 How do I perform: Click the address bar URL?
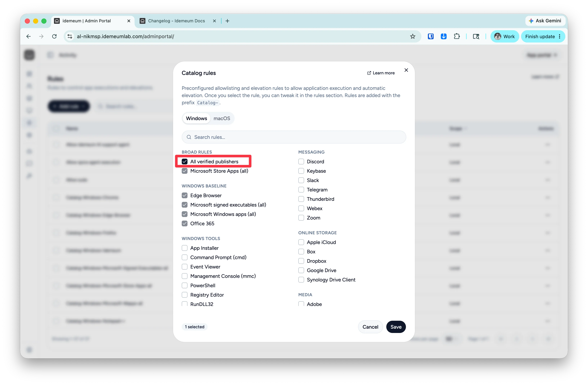[125, 36]
